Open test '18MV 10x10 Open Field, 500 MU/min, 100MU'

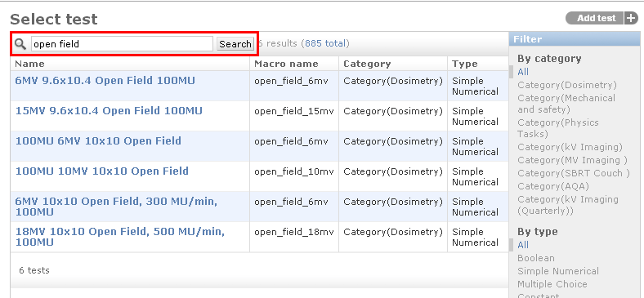(120, 237)
